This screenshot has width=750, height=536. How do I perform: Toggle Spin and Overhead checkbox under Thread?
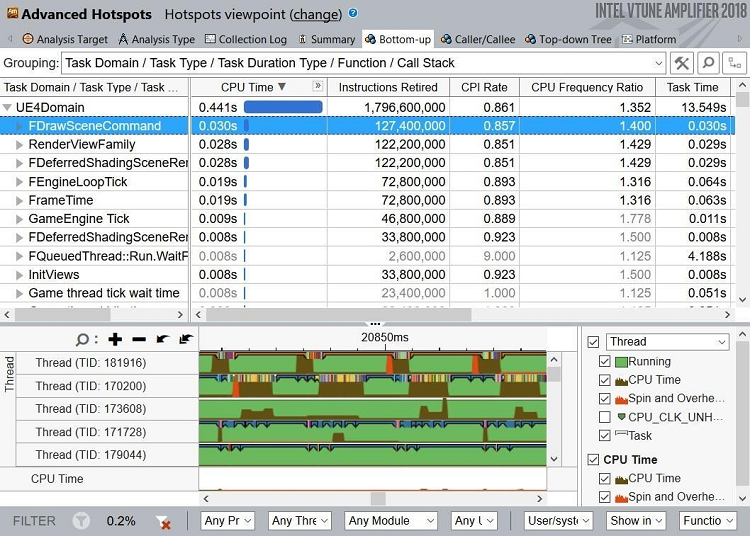coord(605,398)
